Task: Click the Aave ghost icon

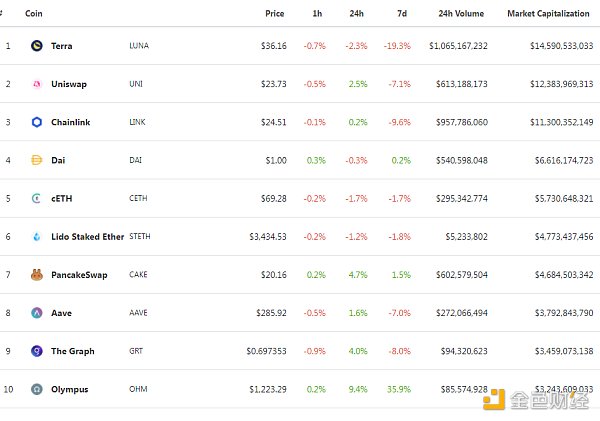Action: pos(37,313)
